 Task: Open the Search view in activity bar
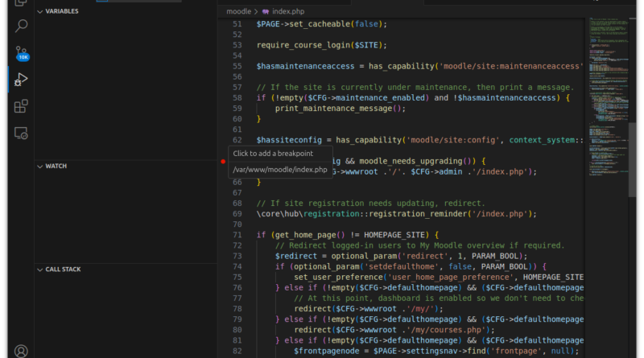21,26
